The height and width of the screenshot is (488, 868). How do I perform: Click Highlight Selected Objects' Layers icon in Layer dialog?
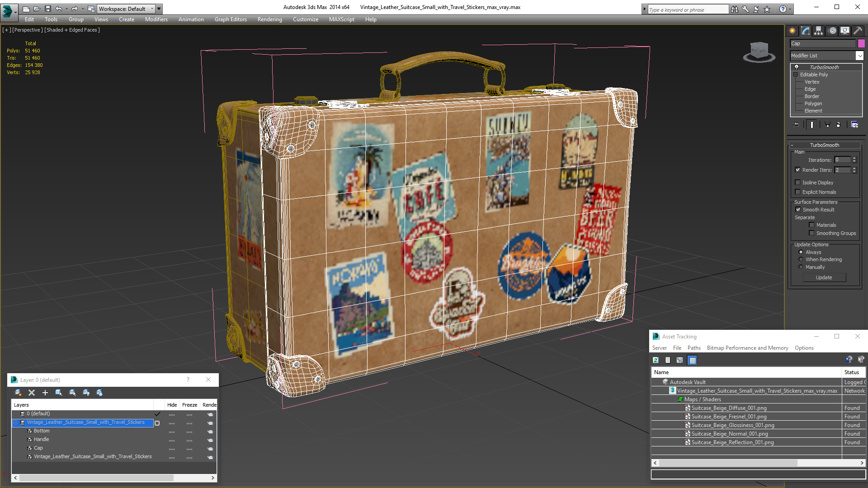click(x=72, y=393)
